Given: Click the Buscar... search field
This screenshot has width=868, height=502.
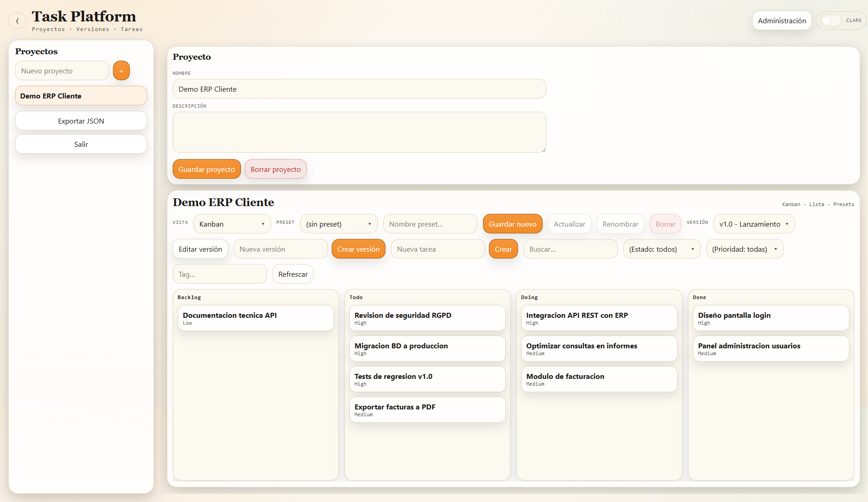Looking at the screenshot, I should coord(570,249).
